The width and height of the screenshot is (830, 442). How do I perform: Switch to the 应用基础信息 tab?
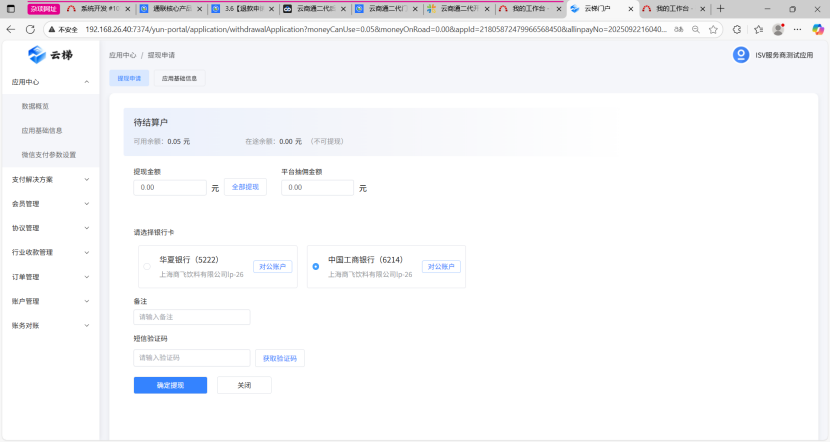tap(179, 77)
